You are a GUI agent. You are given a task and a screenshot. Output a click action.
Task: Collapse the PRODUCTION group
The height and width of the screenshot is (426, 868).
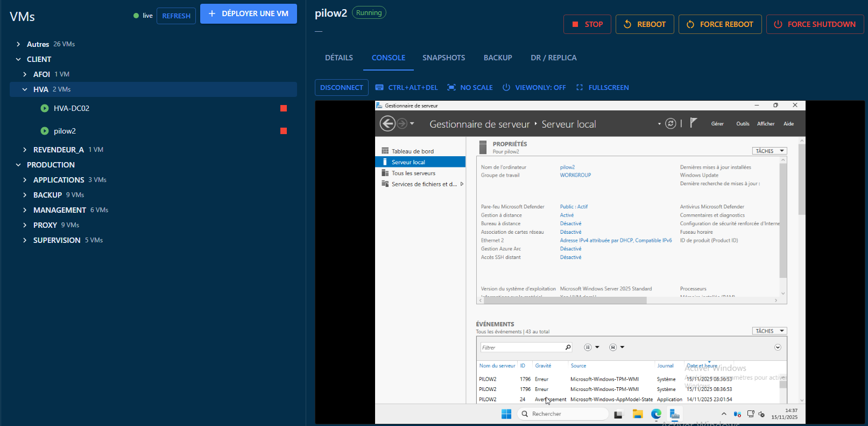[18, 165]
